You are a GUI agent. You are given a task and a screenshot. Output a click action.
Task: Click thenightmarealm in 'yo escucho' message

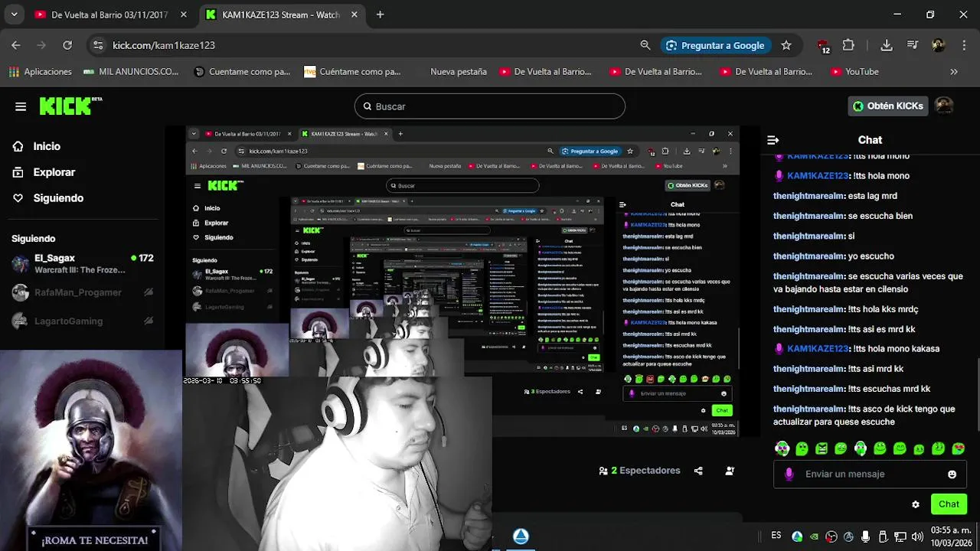pos(808,256)
